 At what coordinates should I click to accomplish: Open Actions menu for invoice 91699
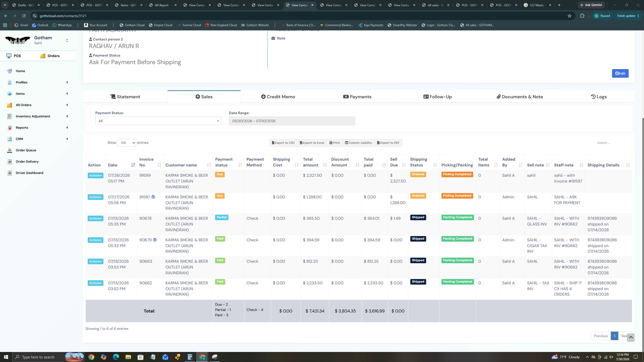[96, 175]
